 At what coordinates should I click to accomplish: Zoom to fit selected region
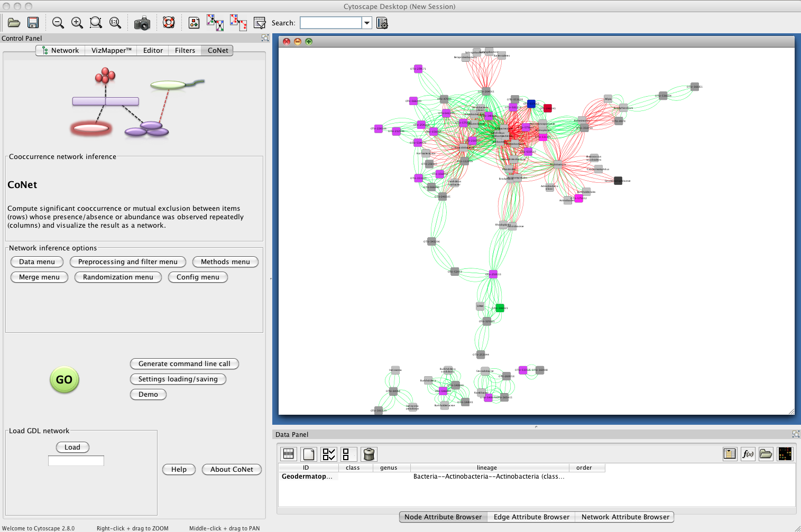point(96,23)
